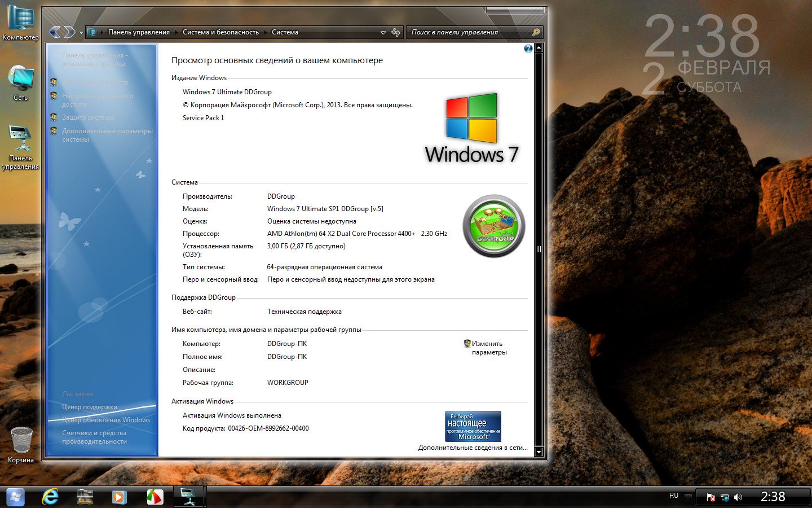Open «Техническая поддержка» website link
812x508 pixels.
tap(304, 312)
